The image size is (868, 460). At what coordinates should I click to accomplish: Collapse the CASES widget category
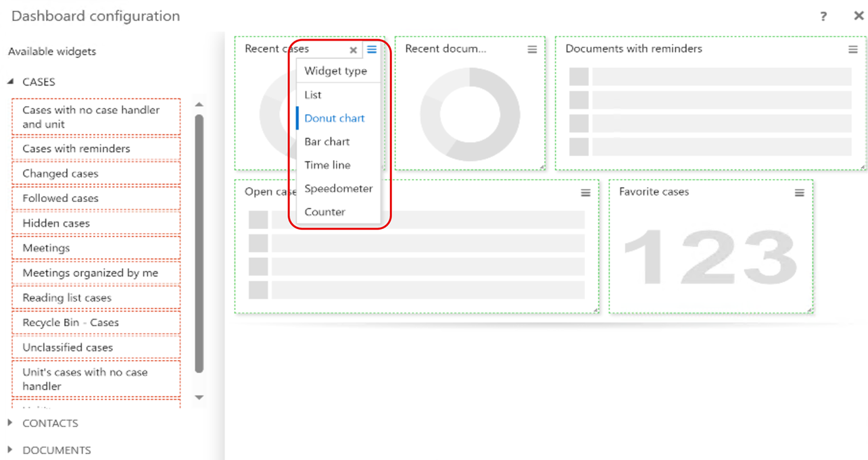click(x=11, y=82)
